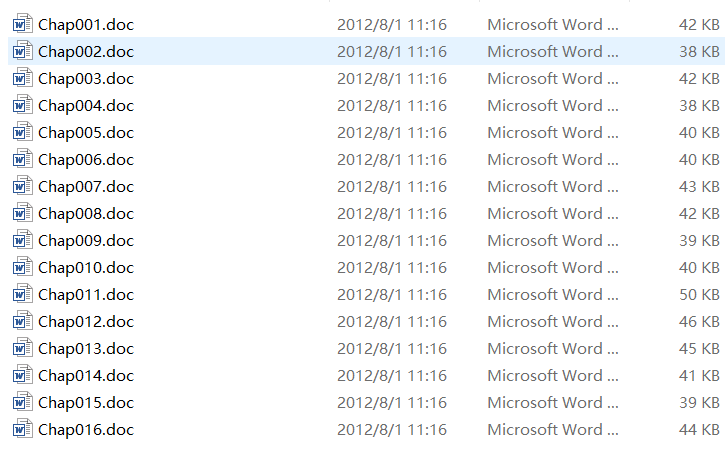Click the Word icon next to Chap014.doc
728x452 pixels.
(22, 375)
